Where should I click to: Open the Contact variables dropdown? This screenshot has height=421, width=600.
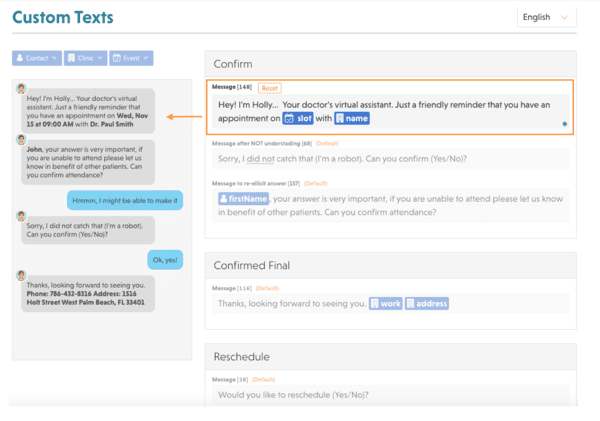(37, 58)
